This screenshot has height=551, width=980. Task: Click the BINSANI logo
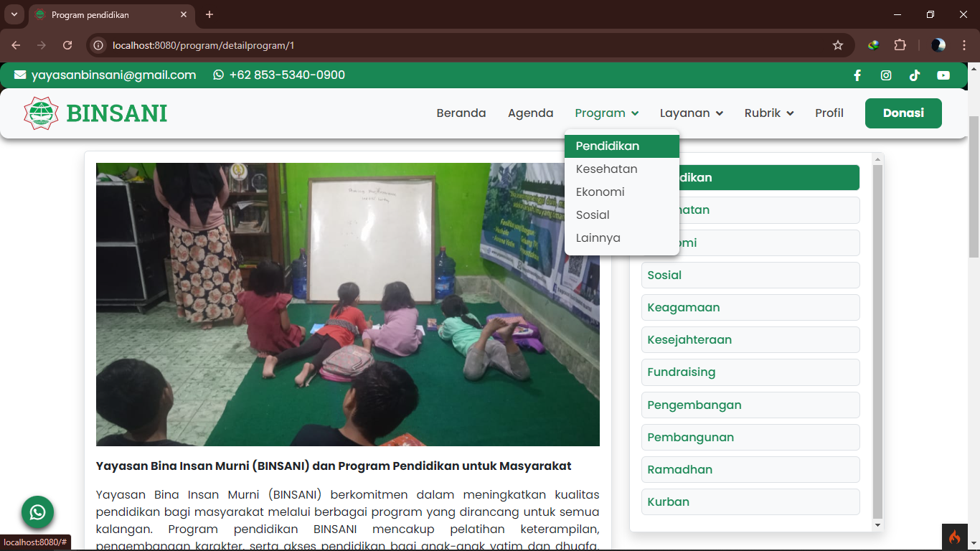(95, 113)
